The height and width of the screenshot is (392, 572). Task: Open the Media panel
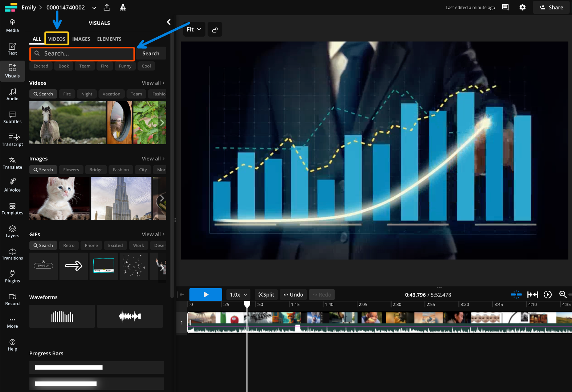pyautogui.click(x=12, y=26)
